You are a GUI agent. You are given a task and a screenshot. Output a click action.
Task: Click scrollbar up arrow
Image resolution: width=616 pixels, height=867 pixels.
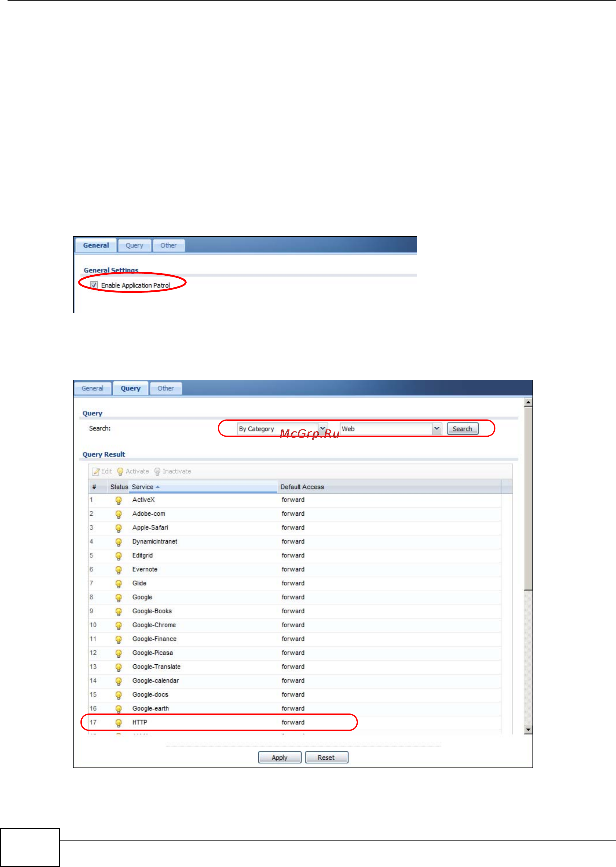click(528, 402)
